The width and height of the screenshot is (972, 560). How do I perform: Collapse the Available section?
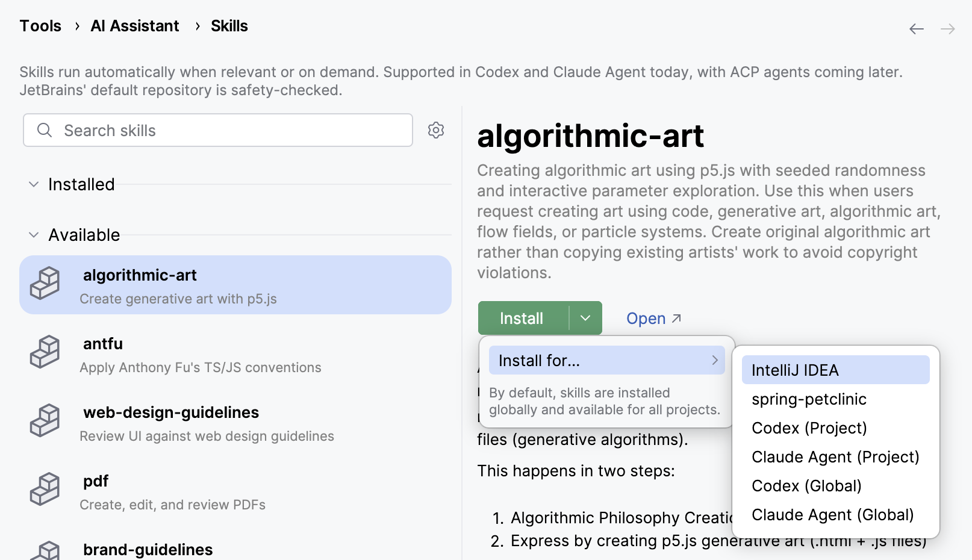pyautogui.click(x=34, y=235)
